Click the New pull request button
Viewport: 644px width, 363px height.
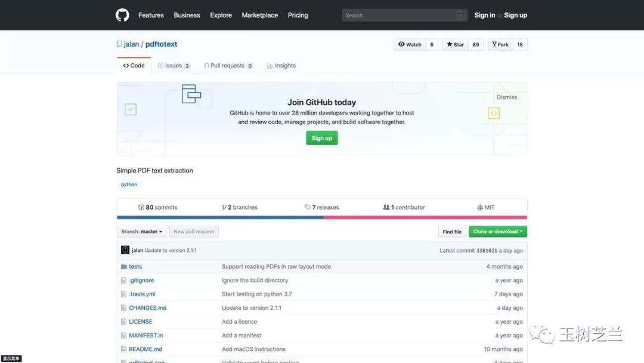[x=194, y=232]
